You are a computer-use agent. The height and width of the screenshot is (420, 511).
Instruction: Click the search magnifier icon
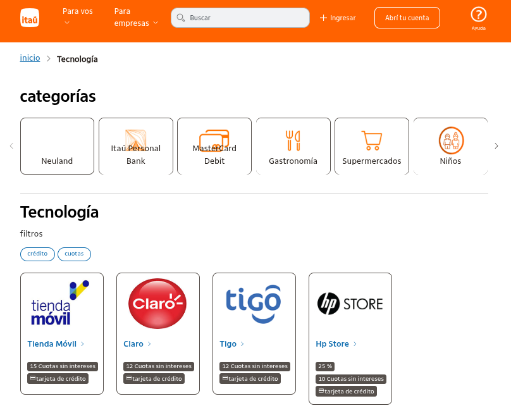click(x=180, y=18)
